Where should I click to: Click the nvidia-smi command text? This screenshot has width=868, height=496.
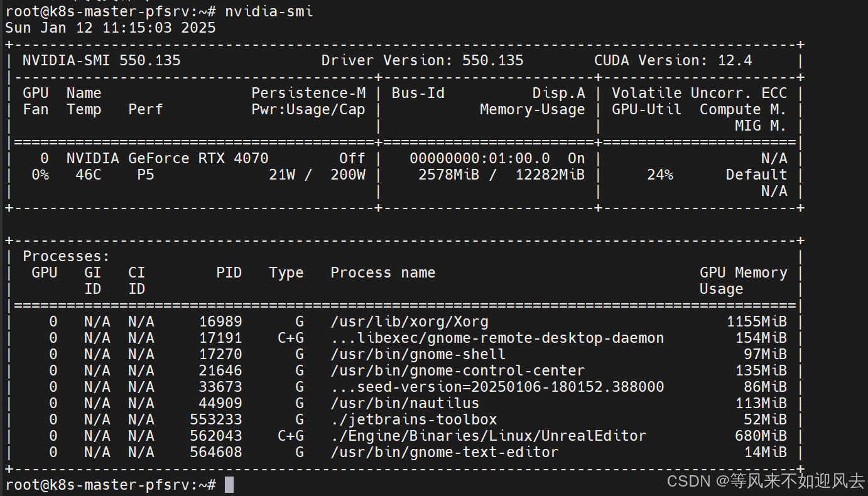pyautogui.click(x=269, y=11)
